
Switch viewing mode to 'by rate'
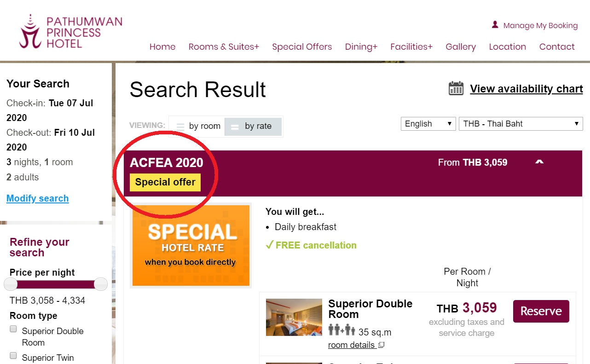(x=253, y=127)
